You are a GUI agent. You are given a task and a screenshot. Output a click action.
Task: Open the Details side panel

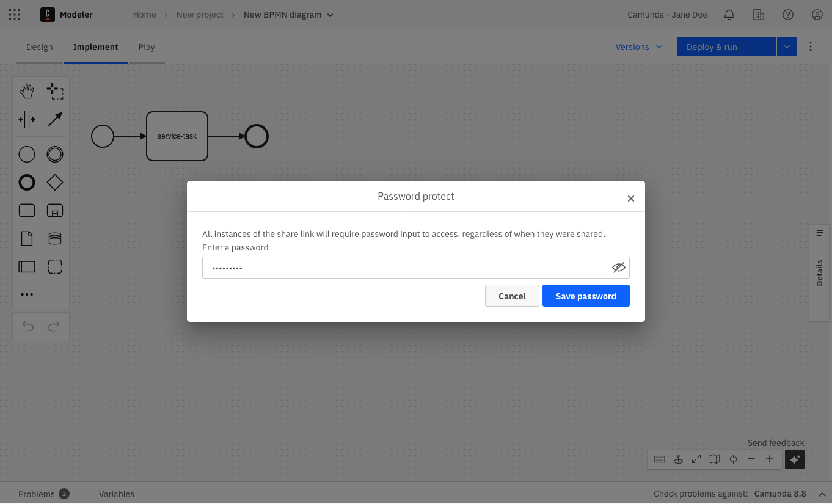pyautogui.click(x=819, y=272)
